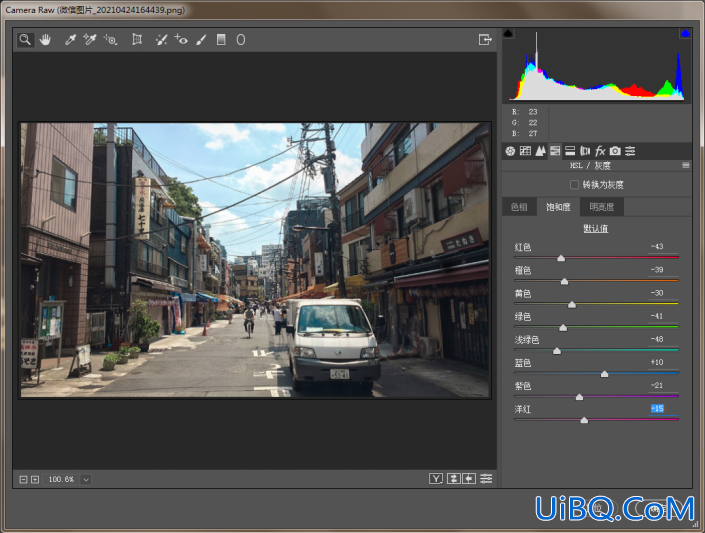This screenshot has width=705, height=533.
Task: Click the zoom out minus button
Action: pyautogui.click(x=23, y=480)
